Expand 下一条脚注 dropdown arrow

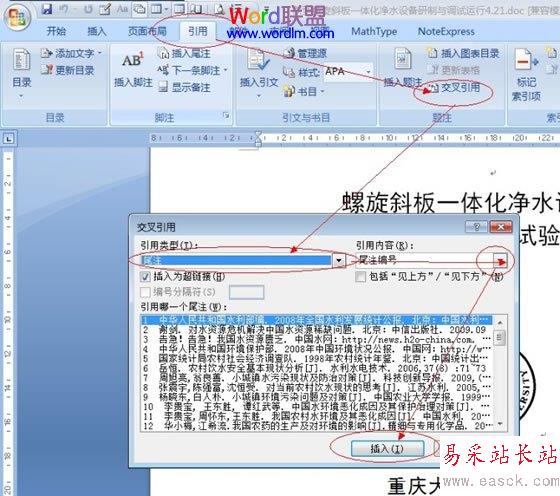[225, 70]
